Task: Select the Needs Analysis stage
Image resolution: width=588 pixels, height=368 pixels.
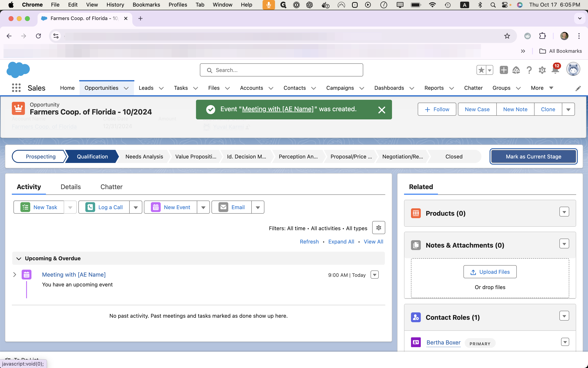Action: pos(144,156)
